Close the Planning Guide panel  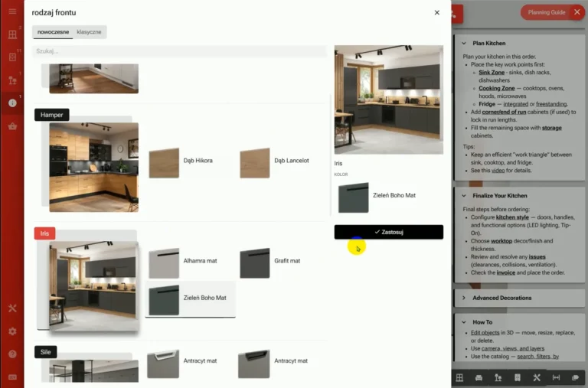click(577, 12)
